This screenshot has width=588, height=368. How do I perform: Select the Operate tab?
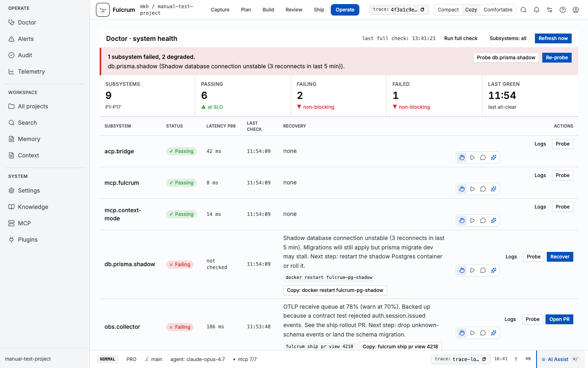tap(345, 10)
